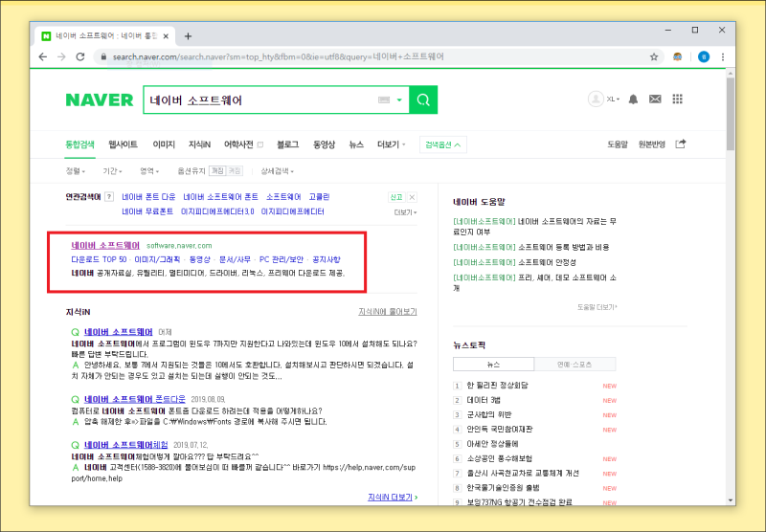
Task: Open the 상세검색 advanced search dropdown
Action: (277, 171)
